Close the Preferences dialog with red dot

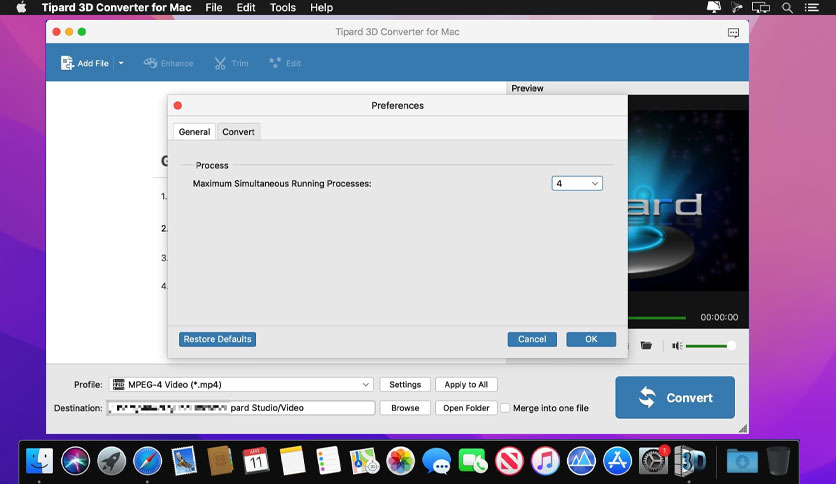click(178, 106)
